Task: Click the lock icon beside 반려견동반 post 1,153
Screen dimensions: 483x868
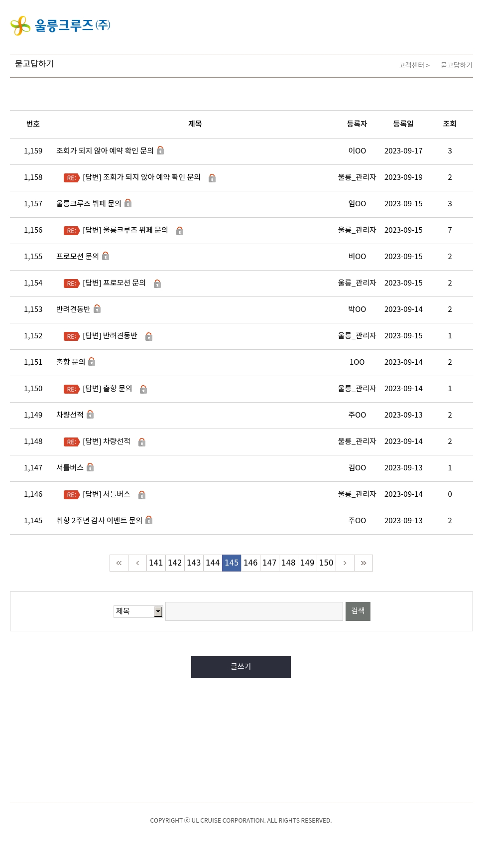Action: pyautogui.click(x=97, y=308)
